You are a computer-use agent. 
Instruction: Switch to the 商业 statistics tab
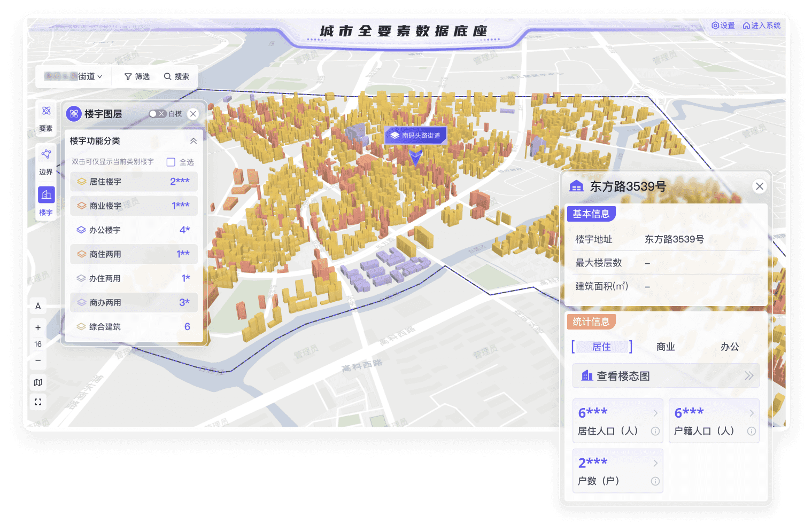click(x=666, y=347)
